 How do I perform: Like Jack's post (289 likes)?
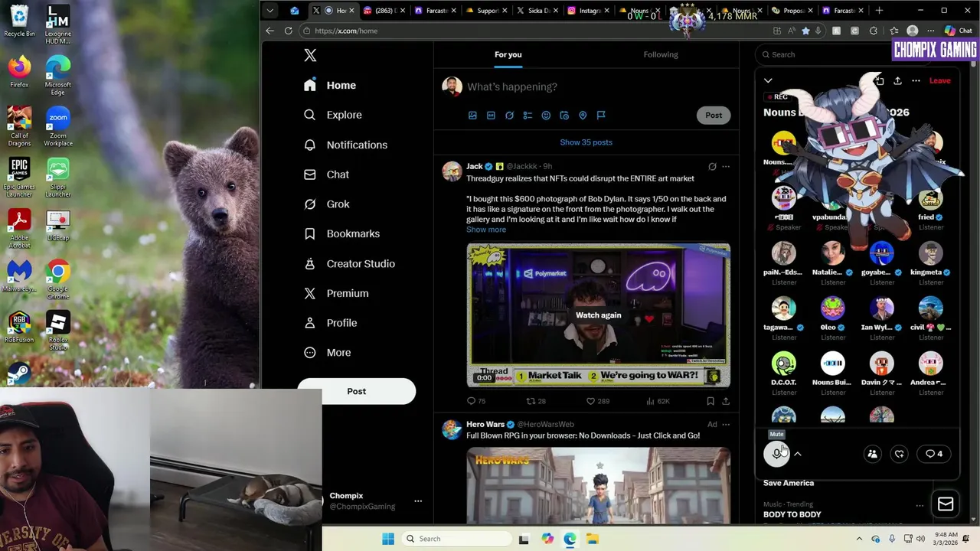click(597, 401)
